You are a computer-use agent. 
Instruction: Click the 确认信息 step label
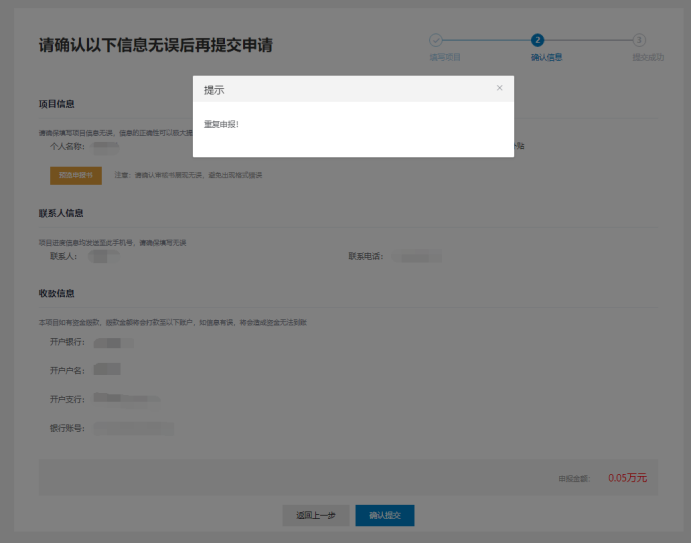coord(546,57)
